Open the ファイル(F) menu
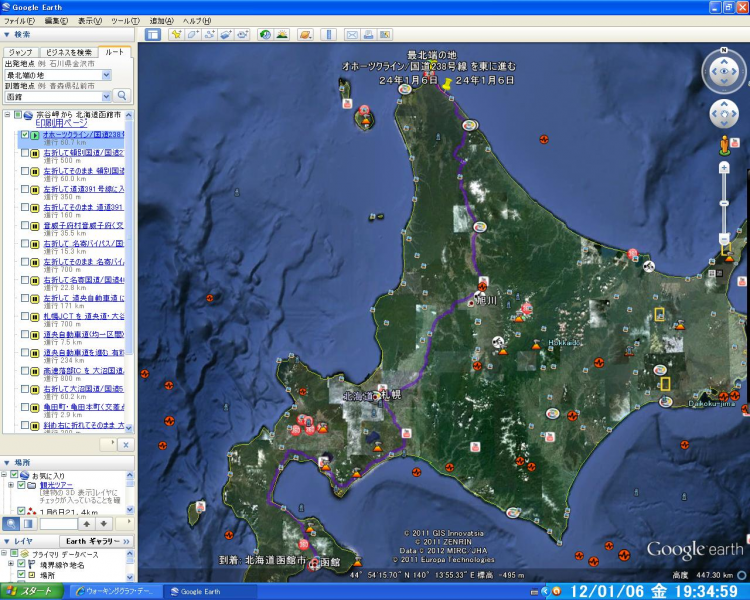750x600 pixels. coord(20,21)
